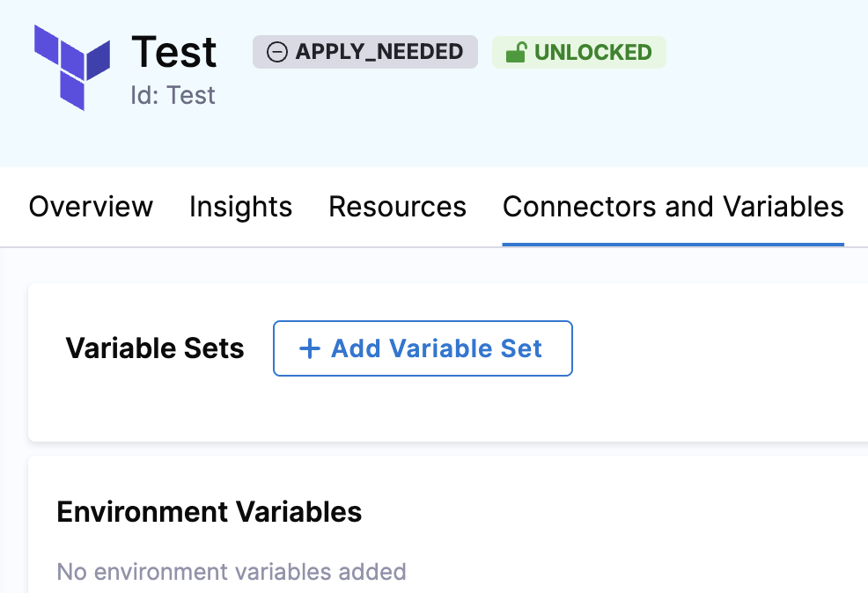Open the Overview tab
The image size is (868, 593).
91,207
